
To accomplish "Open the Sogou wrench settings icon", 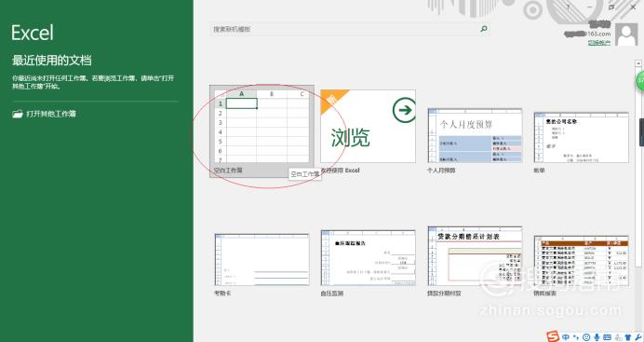I will (637, 337).
